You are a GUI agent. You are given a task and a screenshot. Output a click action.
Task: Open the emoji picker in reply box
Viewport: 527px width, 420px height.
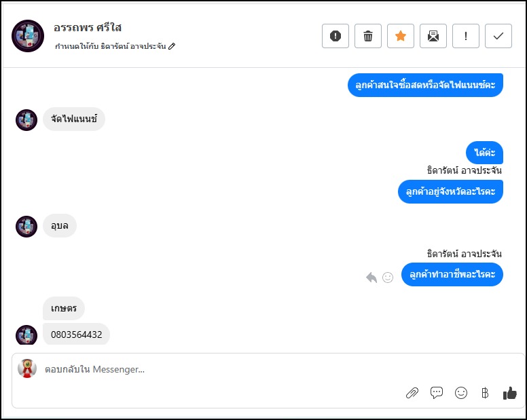pyautogui.click(x=461, y=393)
